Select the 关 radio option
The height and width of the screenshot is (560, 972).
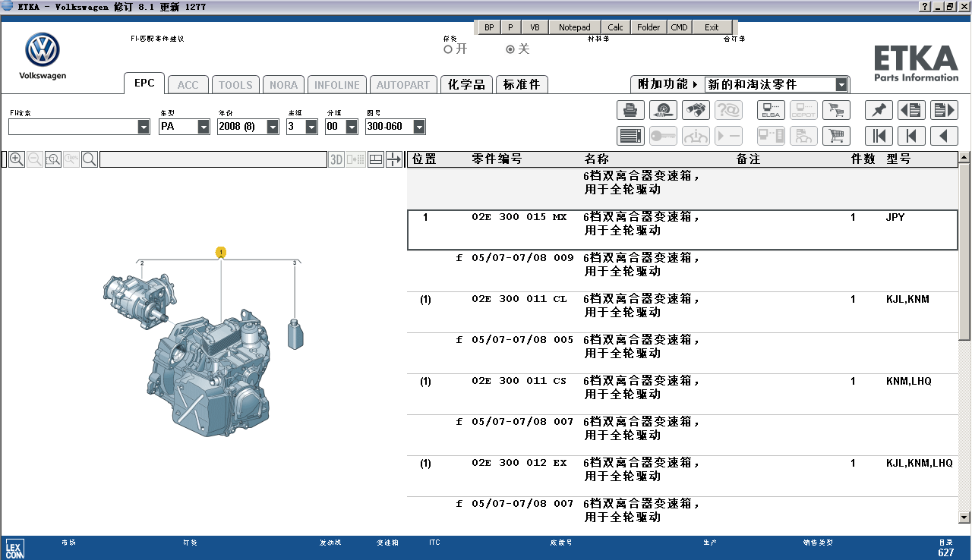[x=510, y=49]
